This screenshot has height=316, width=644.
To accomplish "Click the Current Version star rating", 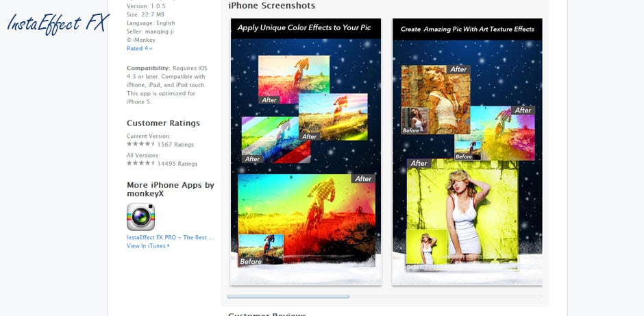I will click(141, 144).
